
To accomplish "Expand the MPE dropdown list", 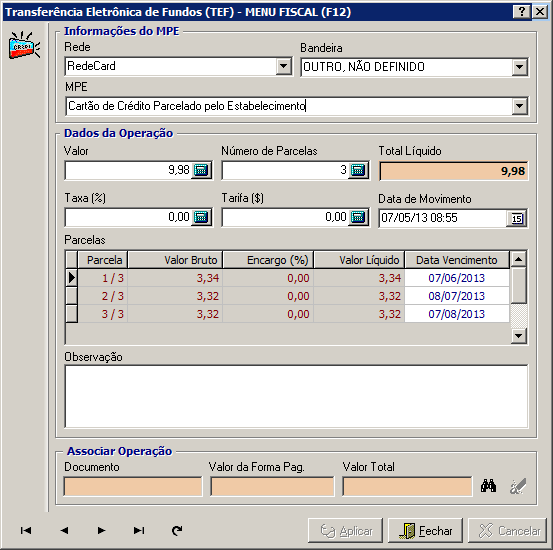I will point(519,106).
